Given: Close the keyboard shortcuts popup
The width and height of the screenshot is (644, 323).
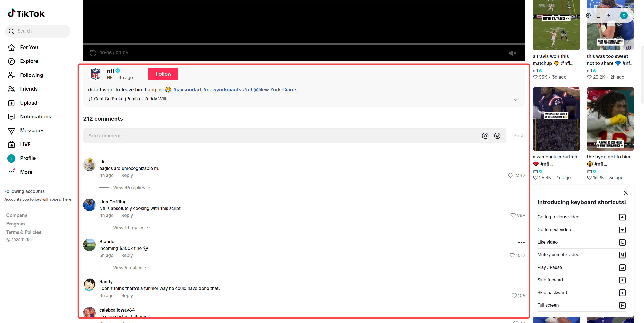Looking at the screenshot, I should coord(626,193).
